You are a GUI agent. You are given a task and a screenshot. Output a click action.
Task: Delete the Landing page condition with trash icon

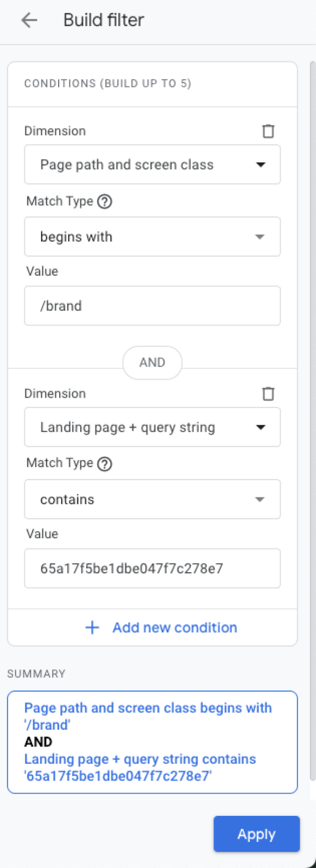[x=268, y=393]
